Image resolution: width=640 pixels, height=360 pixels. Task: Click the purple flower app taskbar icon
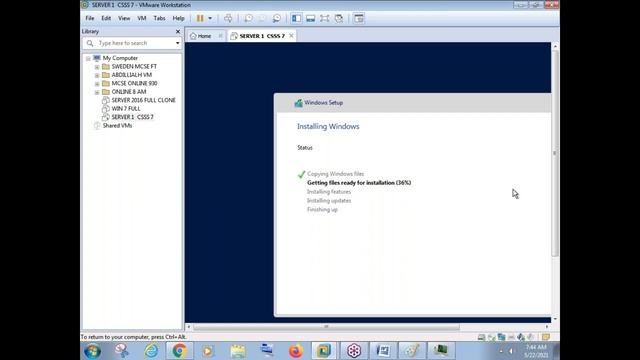click(x=353, y=351)
